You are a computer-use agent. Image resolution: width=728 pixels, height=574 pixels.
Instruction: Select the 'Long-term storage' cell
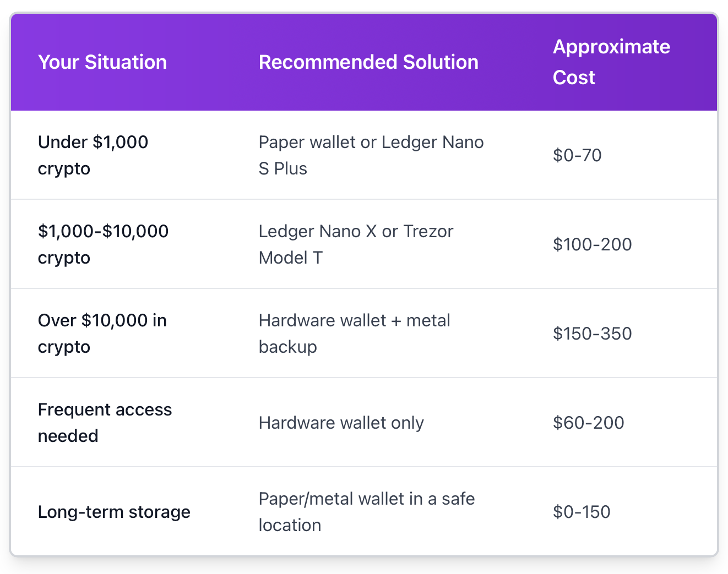coord(114,512)
